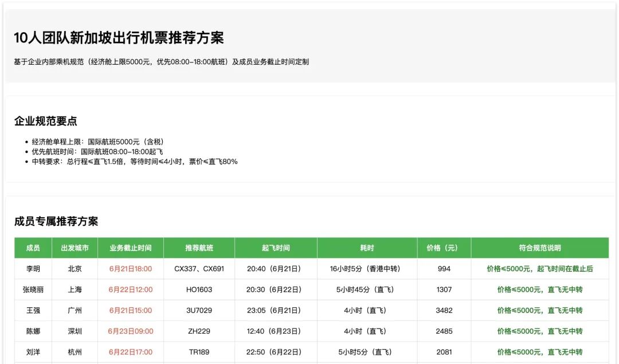
Task: Click the bullet 优先航班时间：国际航班08:00-18:00起飞
Action: (x=97, y=151)
